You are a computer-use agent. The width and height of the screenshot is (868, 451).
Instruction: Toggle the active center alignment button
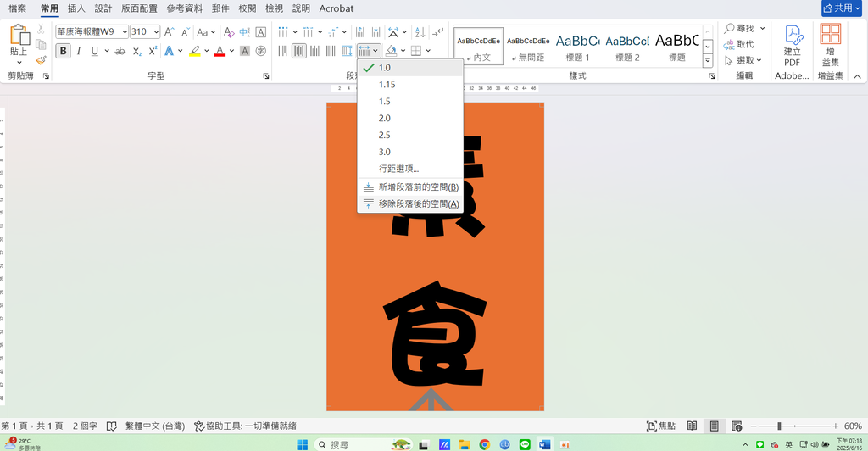click(299, 51)
